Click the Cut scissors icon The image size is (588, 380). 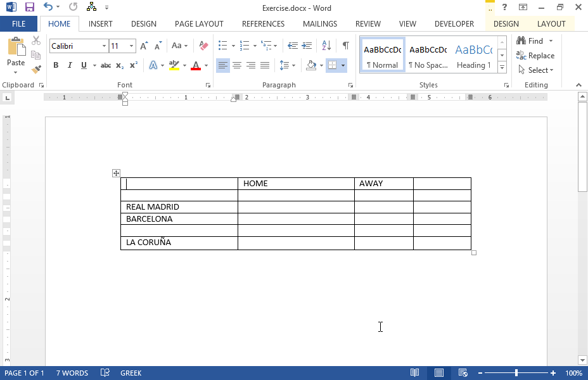(x=36, y=41)
